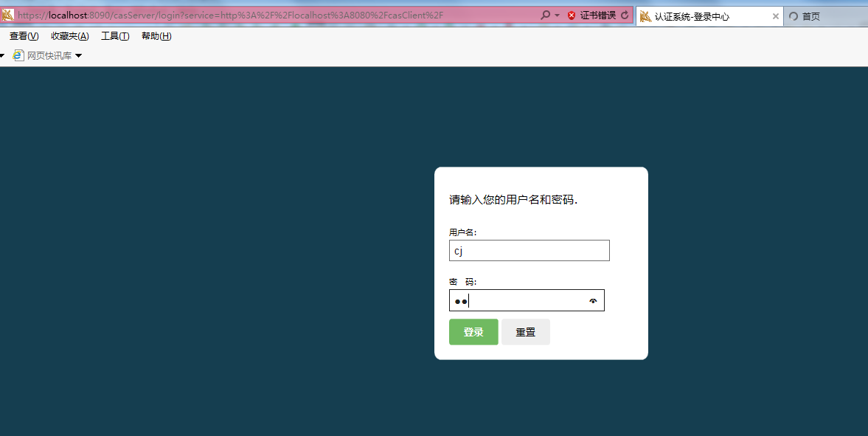The width and height of the screenshot is (868, 436).
Task: Click the 用户名 input field containing cj
Action: 530,250
